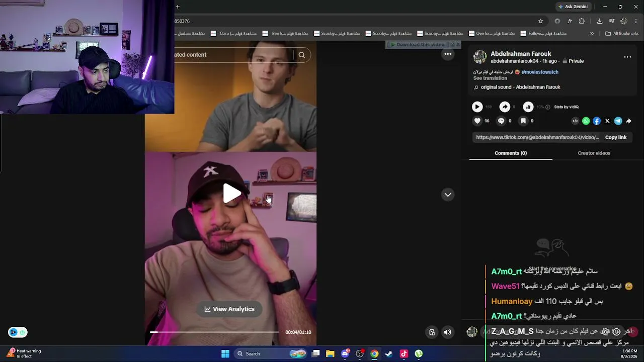Open the Ben bookmark
644x362 pixels.
pos(286,34)
